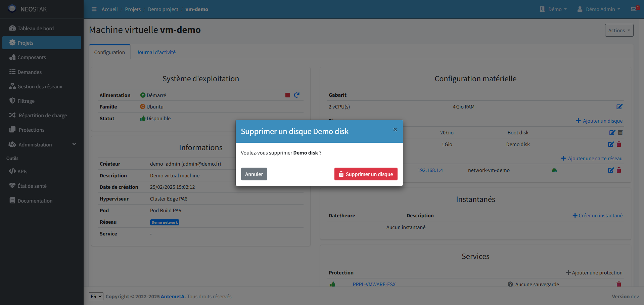Remove the PRPL-VMWARE-ESX protection via trash icon
The image size is (644, 305).
tap(619, 284)
